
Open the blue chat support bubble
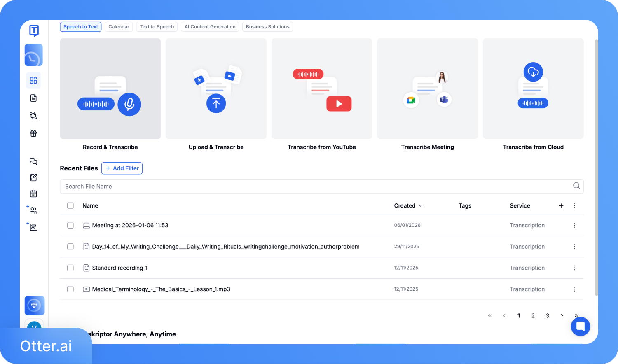(x=580, y=327)
